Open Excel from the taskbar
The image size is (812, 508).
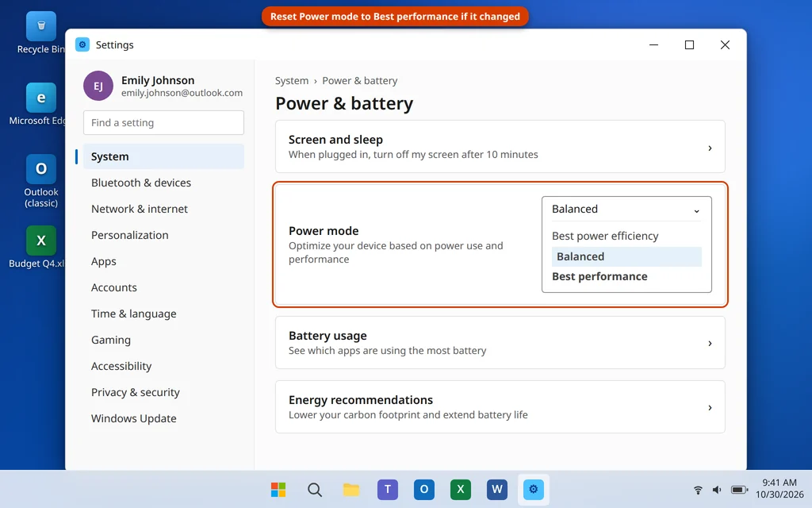461,489
